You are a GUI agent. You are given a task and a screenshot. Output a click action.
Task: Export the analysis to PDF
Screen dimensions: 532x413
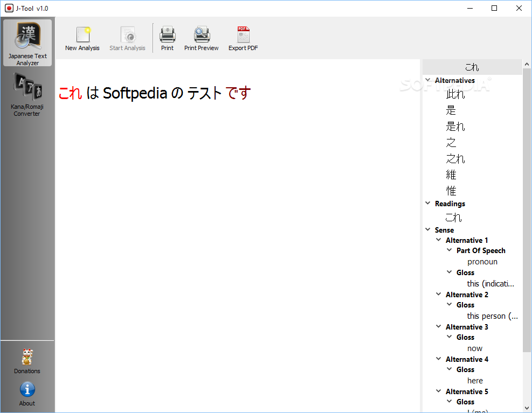(243, 39)
